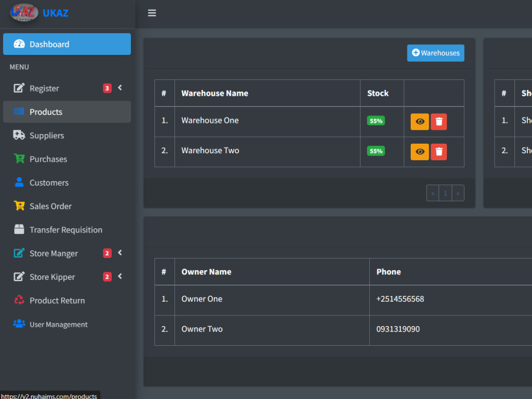Click the add Warehouses button
Screen dimensions: 532x399
pos(436,53)
